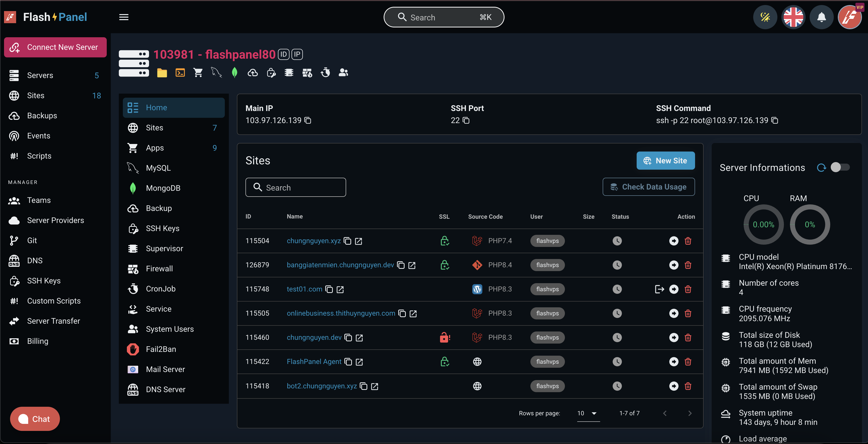Viewport: 868px width, 444px height.
Task: Open Firewall in server menu
Action: 159,269
